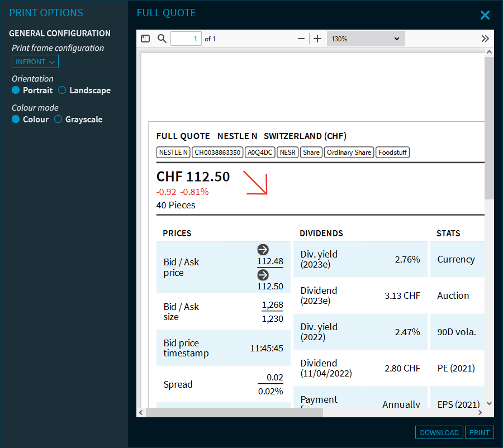Select Colour mode radio button
The image size is (503, 448).
pyautogui.click(x=16, y=120)
